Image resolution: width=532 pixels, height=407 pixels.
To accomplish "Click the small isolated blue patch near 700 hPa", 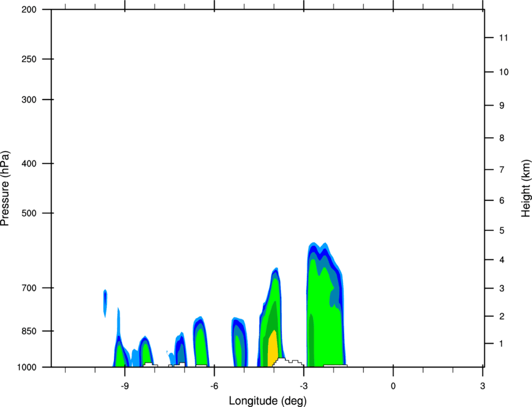I will [105, 303].
